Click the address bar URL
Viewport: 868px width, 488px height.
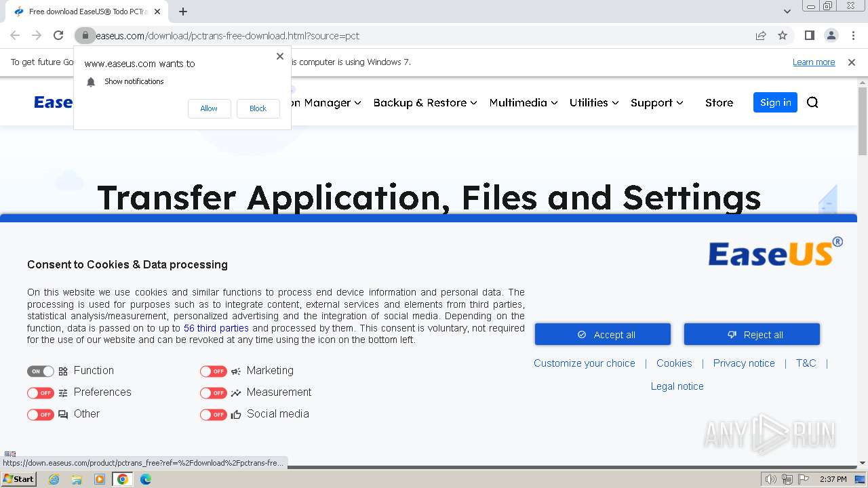pyautogui.click(x=228, y=36)
